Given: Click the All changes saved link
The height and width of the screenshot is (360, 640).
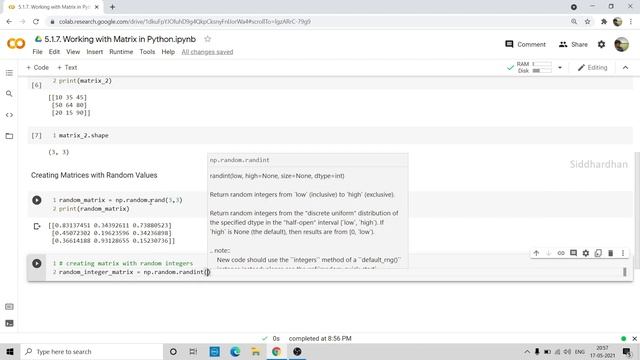Looking at the screenshot, I should click(x=207, y=52).
